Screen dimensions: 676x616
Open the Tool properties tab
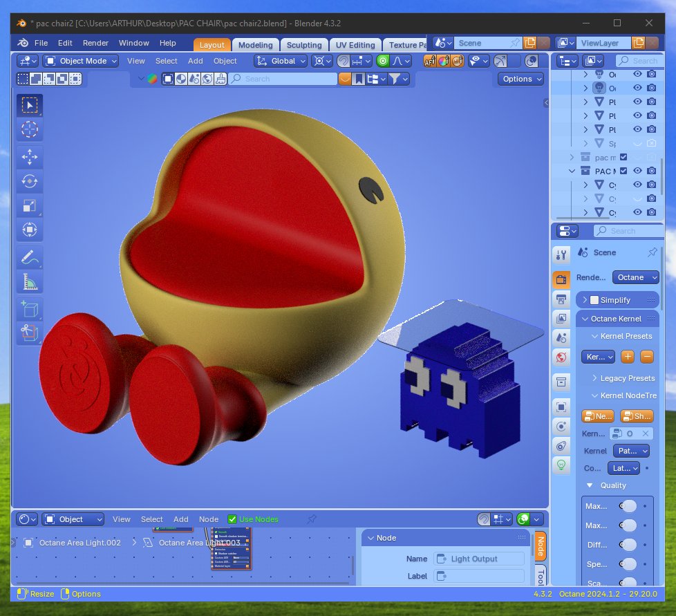(561, 255)
